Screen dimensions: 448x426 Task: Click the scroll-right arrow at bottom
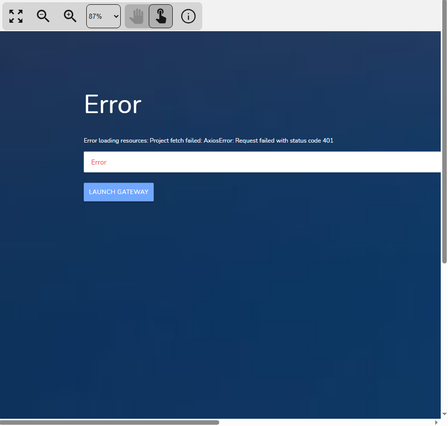(436, 422)
